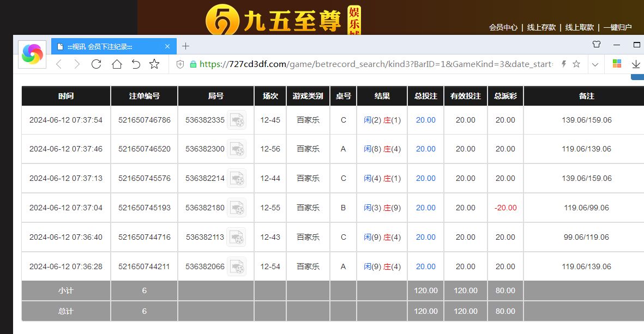The width and height of the screenshot is (644, 334).
Task: Open 会员中心 link
Action: (x=503, y=27)
